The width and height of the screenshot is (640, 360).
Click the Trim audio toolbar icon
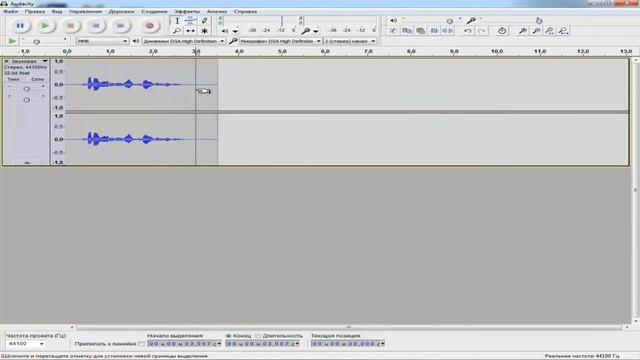pos(434,31)
